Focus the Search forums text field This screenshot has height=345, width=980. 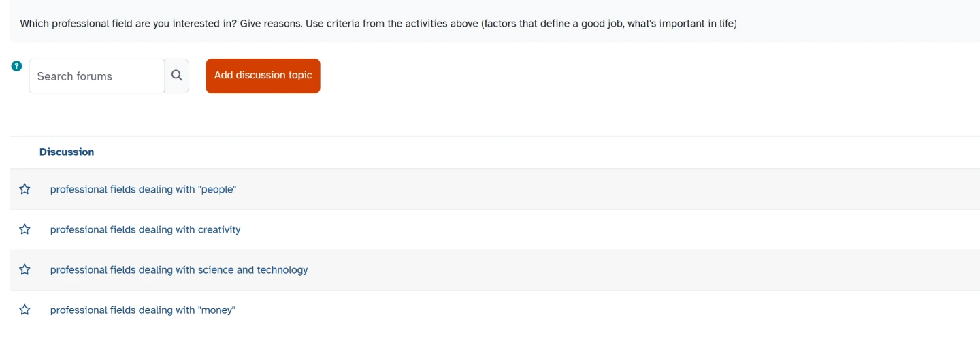click(96, 76)
